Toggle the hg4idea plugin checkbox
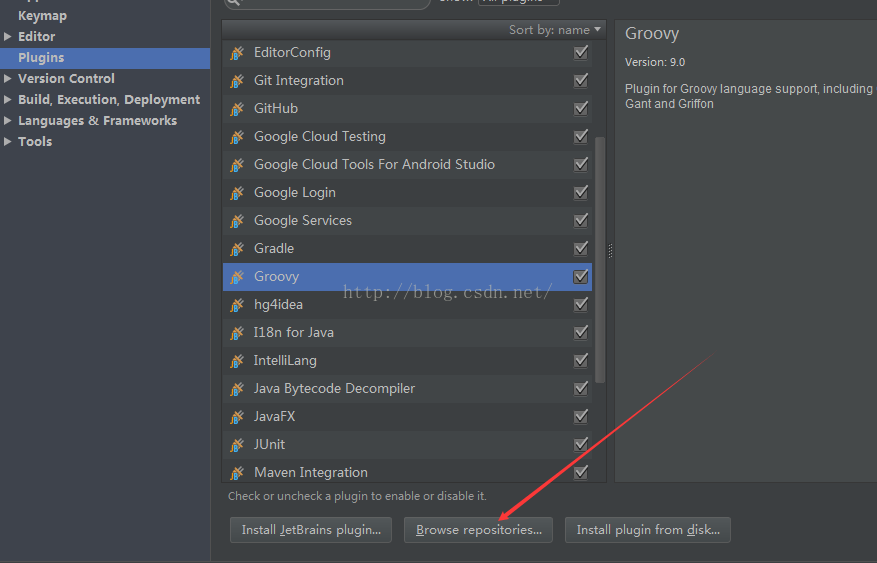The width and height of the screenshot is (877, 563). tap(581, 304)
